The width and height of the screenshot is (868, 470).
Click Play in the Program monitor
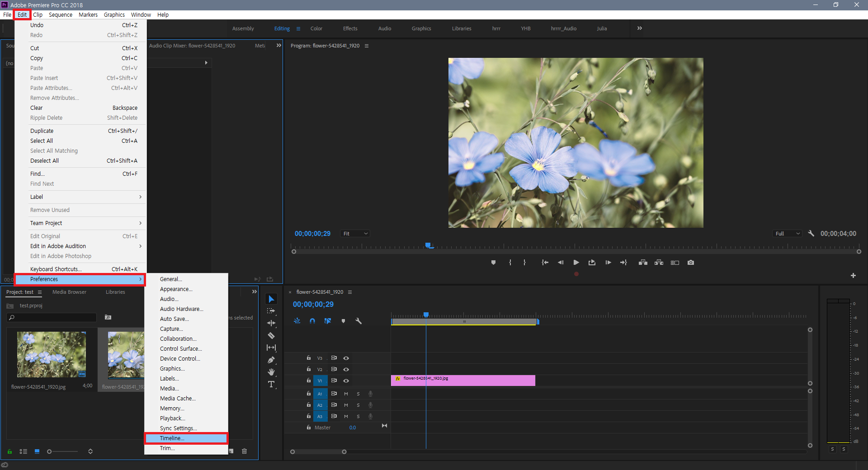coord(576,263)
